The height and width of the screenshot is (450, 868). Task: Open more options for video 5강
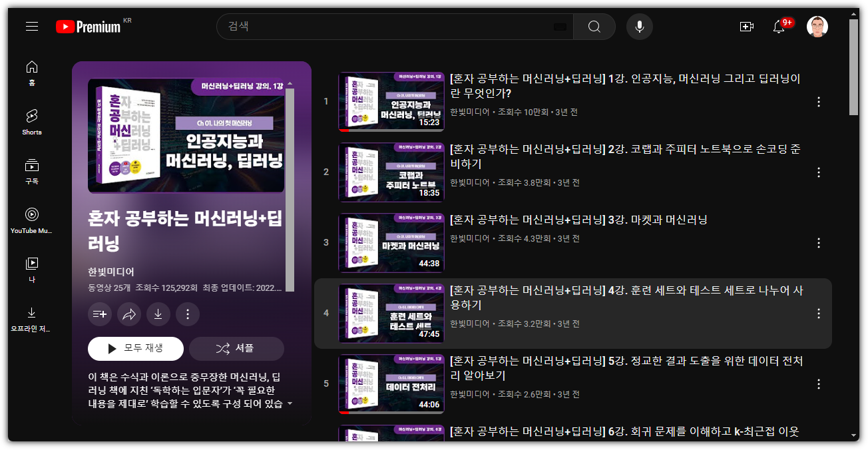pos(819,384)
